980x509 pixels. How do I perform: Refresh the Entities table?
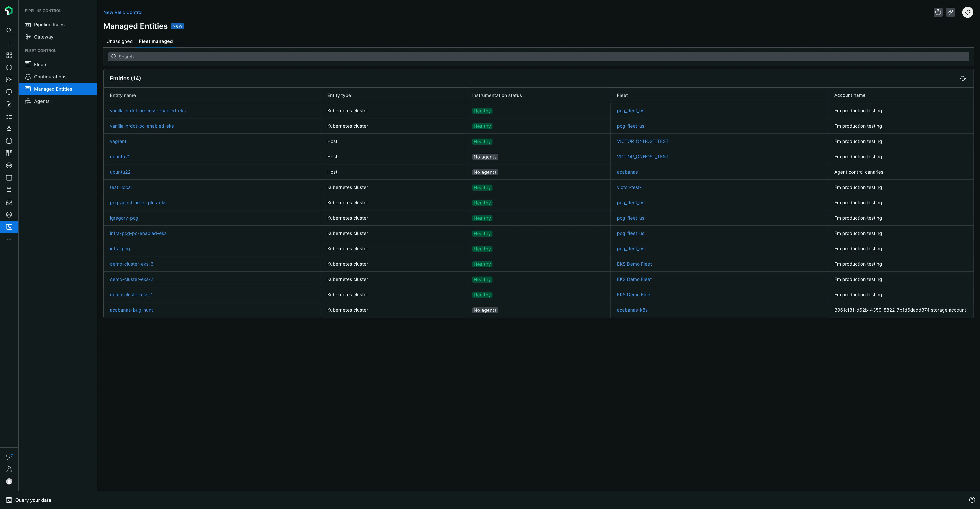click(963, 78)
